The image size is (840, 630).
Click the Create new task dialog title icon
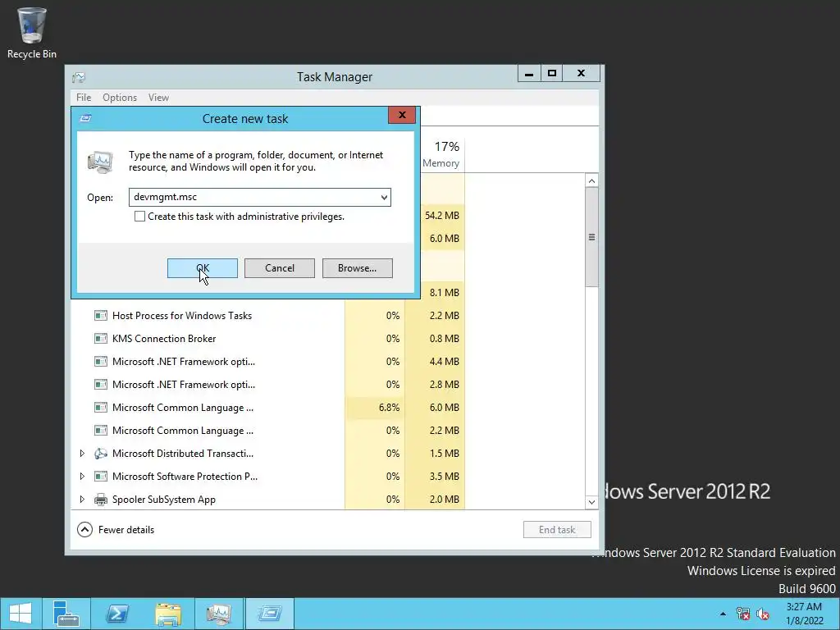point(85,118)
